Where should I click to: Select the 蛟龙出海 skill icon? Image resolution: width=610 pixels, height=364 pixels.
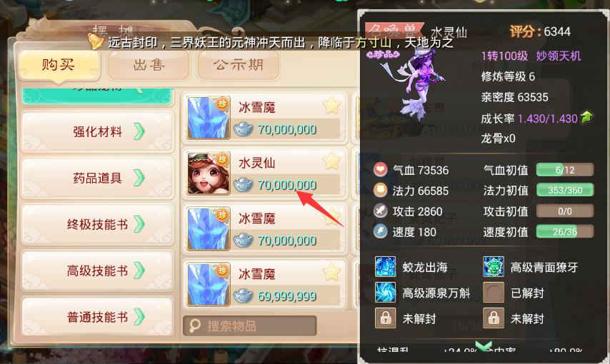(x=385, y=267)
